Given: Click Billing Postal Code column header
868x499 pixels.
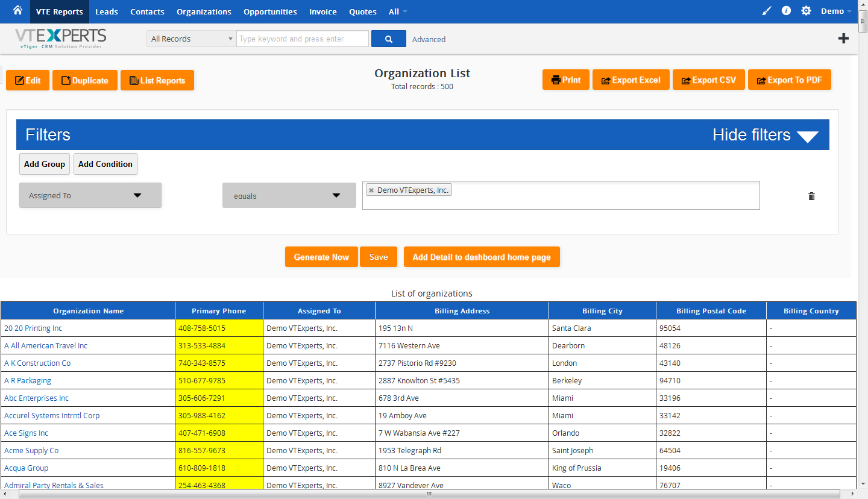Looking at the screenshot, I should point(711,311).
